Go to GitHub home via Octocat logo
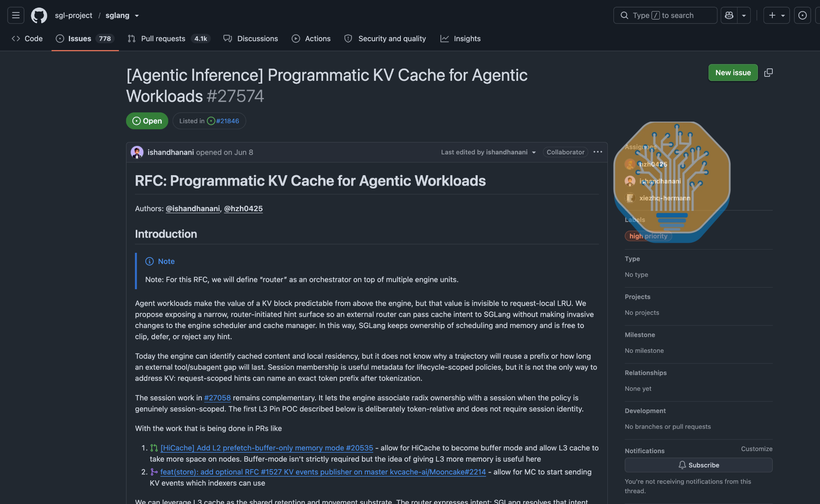The image size is (820, 504). [39, 15]
